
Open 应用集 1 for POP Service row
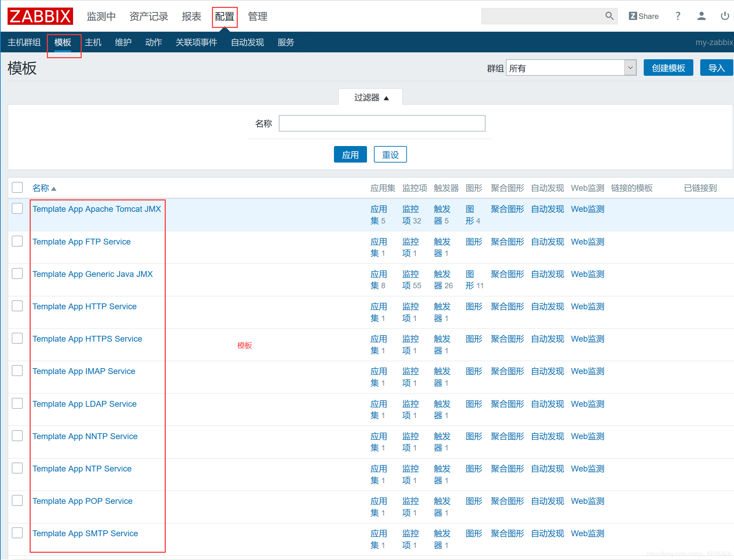[379, 507]
